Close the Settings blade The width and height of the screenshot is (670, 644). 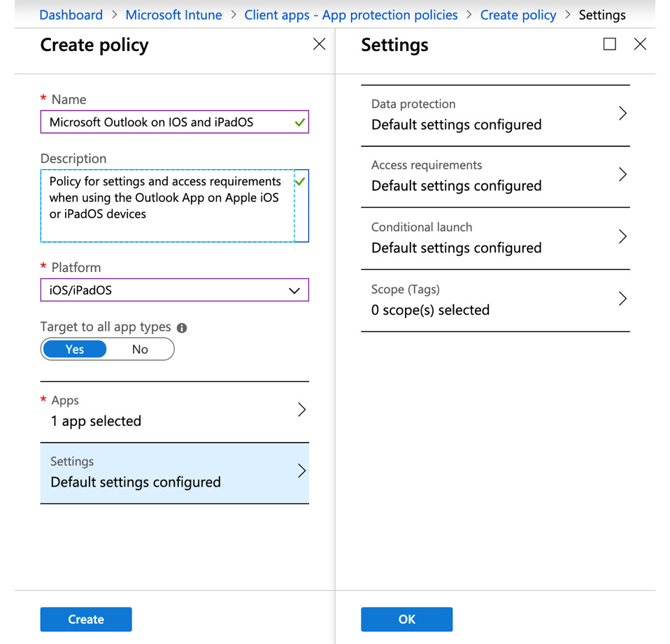click(x=640, y=45)
